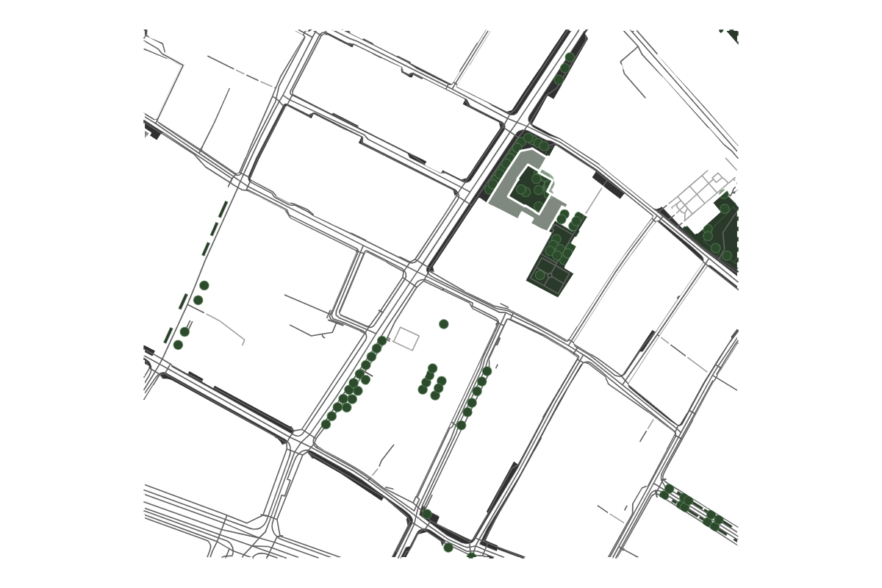
Task: Click the lone tree above the small square outline
Action: pos(444,324)
